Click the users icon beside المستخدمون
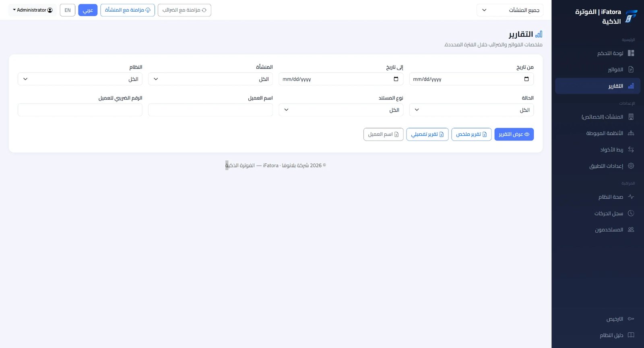 (631, 230)
